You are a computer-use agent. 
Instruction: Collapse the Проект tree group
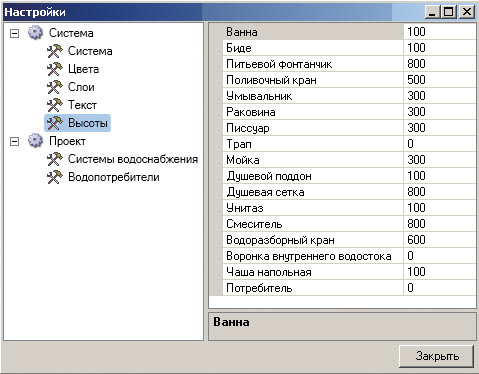click(14, 141)
